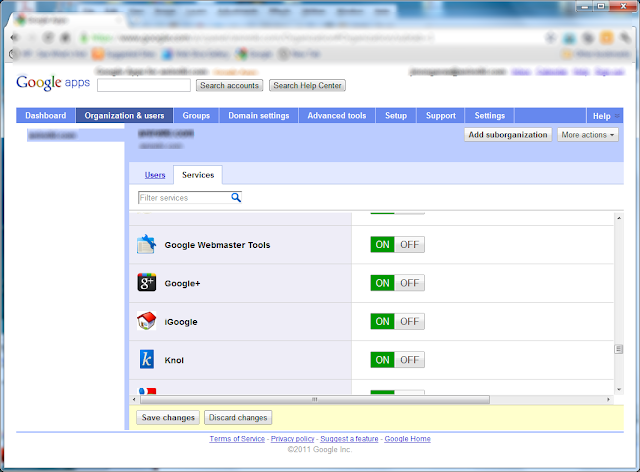Click the iGoogle house icon

[x=147, y=321]
